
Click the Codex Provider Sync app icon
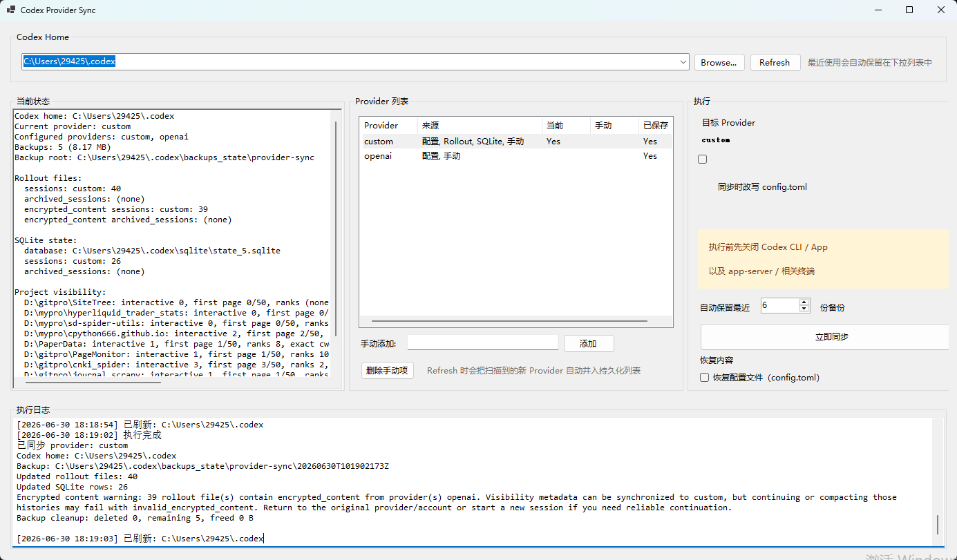(11, 10)
